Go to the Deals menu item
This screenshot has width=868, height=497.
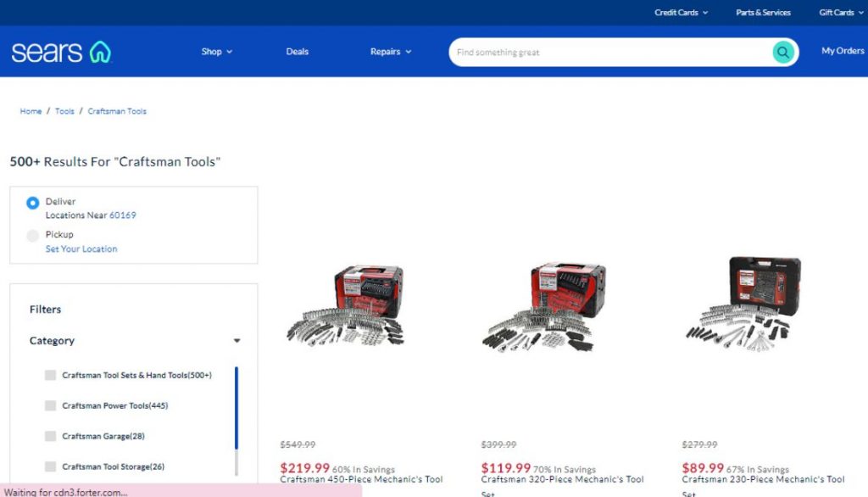click(298, 52)
